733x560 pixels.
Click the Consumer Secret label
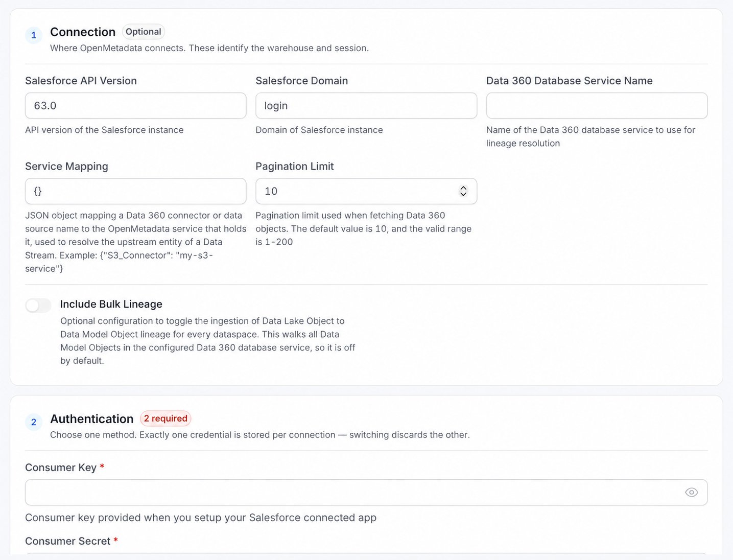click(68, 541)
